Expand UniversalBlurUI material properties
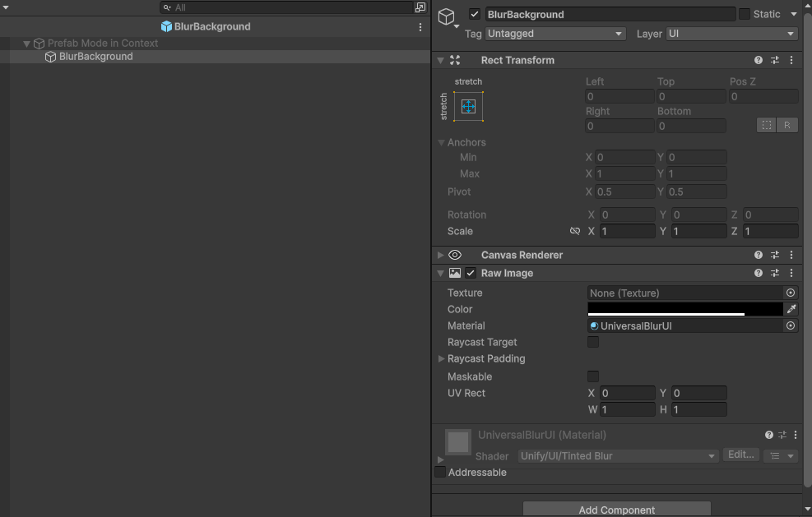The width and height of the screenshot is (812, 517). 441,459
